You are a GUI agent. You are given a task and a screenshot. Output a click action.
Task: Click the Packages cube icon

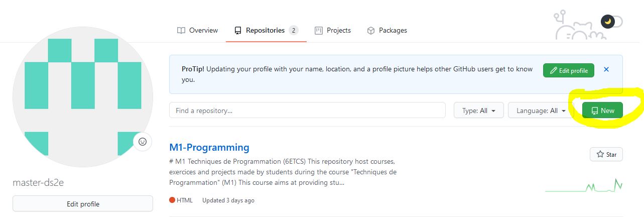371,31
